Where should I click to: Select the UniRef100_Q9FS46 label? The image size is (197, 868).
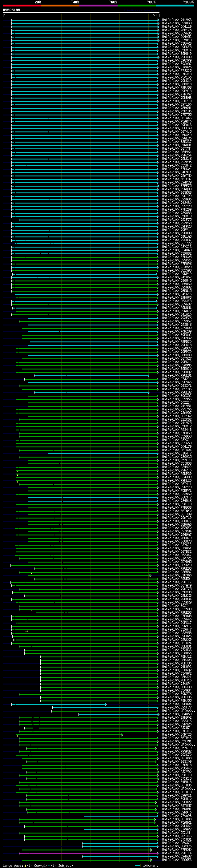(176, 382)
